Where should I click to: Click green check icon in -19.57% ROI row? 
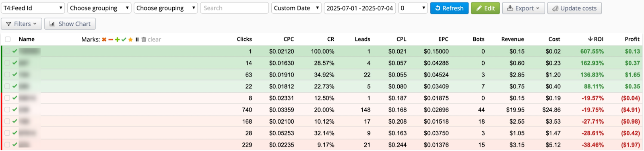pyautogui.click(x=15, y=98)
